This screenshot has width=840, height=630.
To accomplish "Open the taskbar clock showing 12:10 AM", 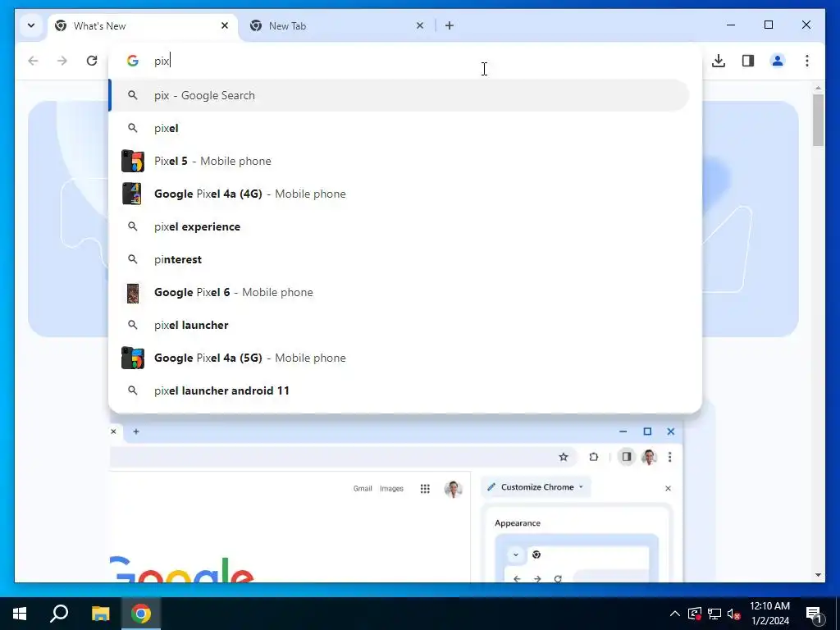I will tap(769, 614).
